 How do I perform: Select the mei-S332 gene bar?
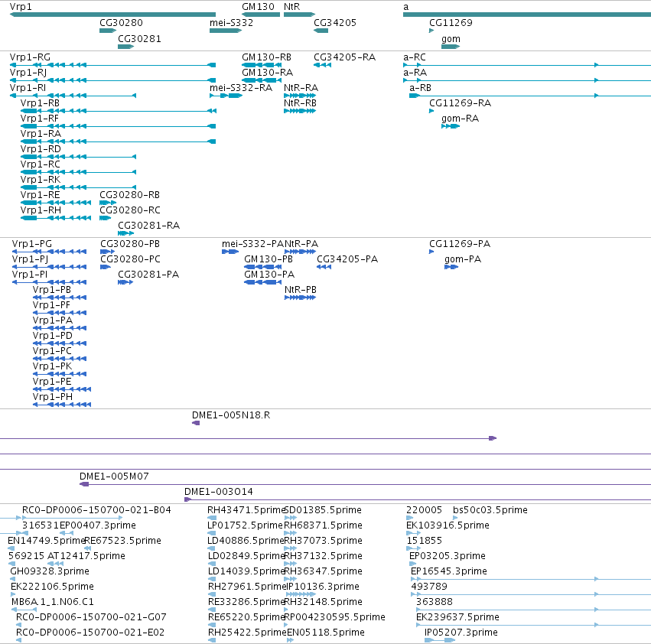[x=226, y=31]
